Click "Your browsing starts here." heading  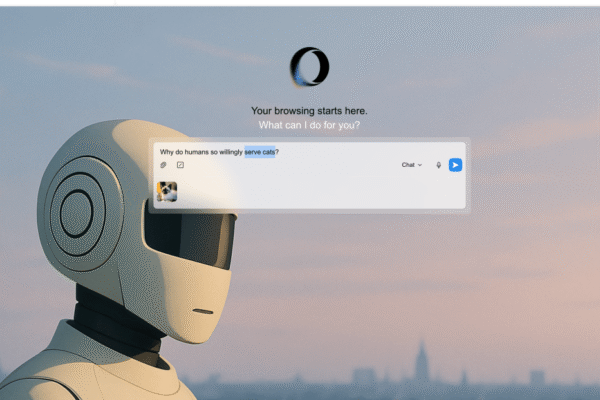[309, 111]
